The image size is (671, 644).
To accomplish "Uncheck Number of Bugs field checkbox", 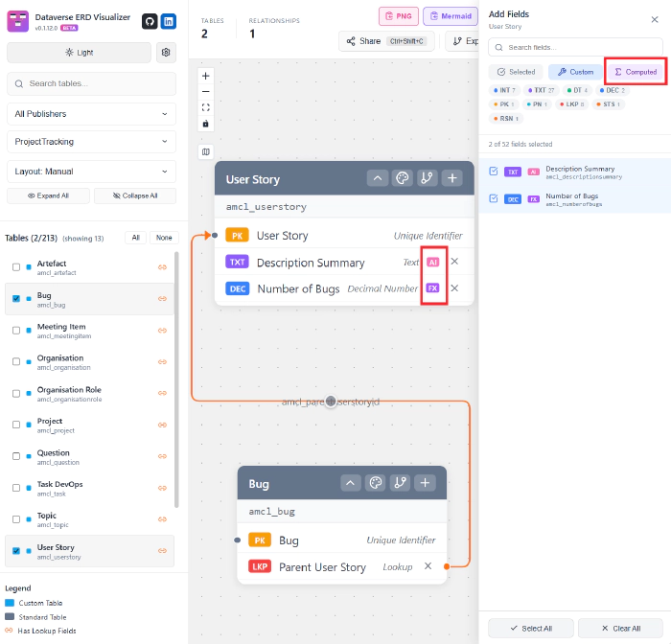I will click(x=494, y=198).
